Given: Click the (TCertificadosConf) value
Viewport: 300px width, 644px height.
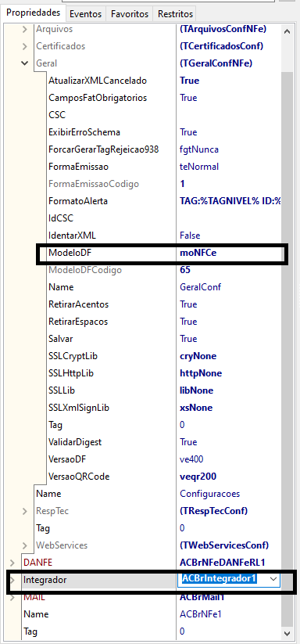Looking at the screenshot, I should pos(221,46).
